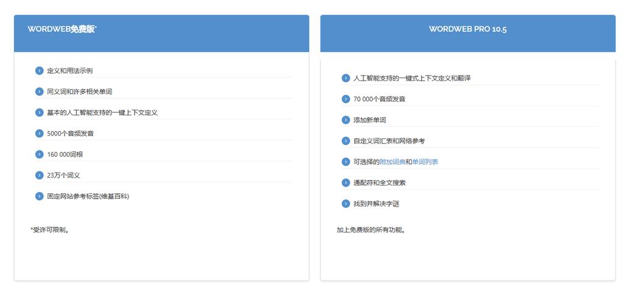644x305 pixels.
Task: Click the WORDWEB免费版 header title
Action: pyautogui.click(x=62, y=29)
